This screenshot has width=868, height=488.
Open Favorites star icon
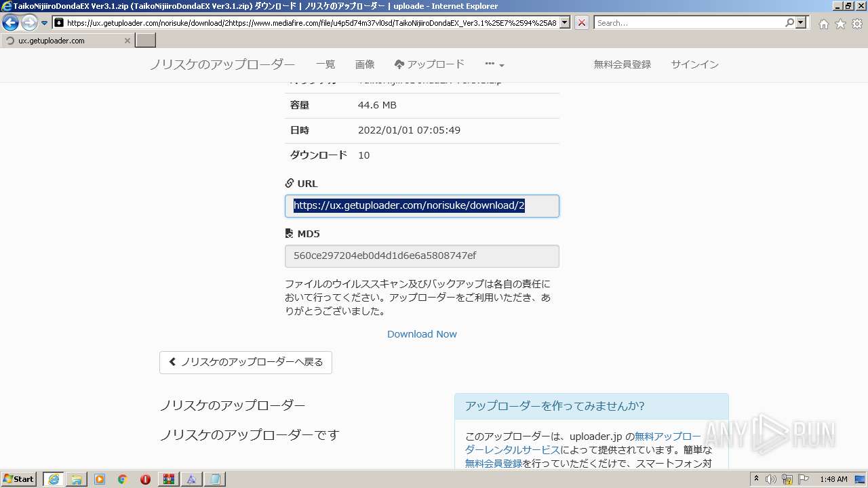coord(840,24)
